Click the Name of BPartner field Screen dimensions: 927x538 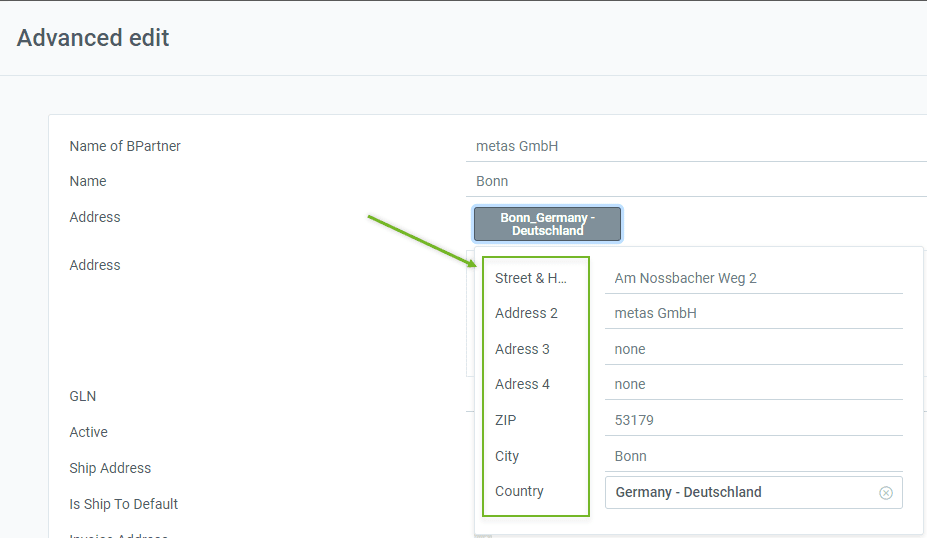point(696,146)
